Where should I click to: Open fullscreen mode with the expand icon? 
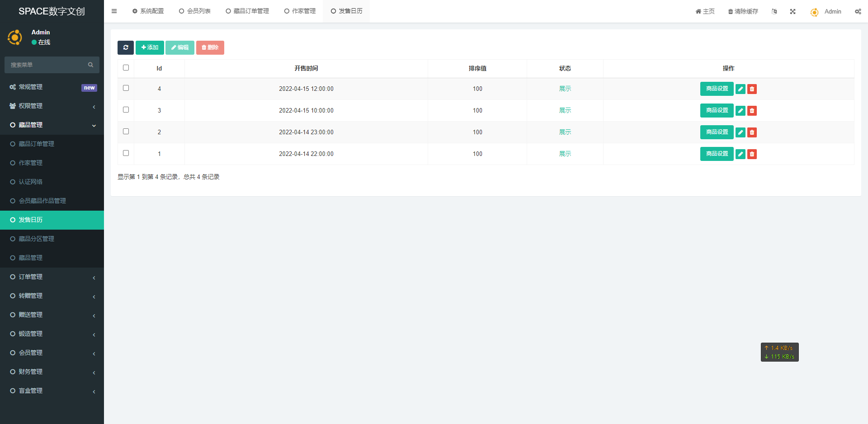click(x=793, y=12)
